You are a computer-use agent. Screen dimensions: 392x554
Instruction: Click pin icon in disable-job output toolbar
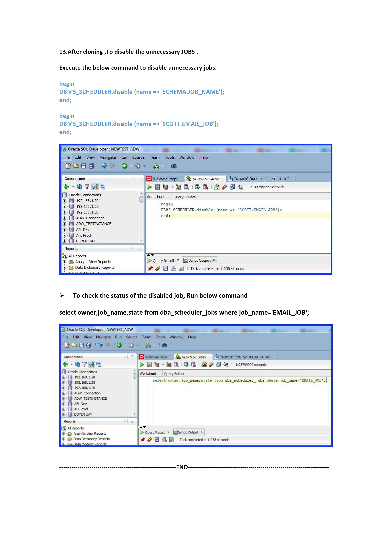tap(150, 268)
